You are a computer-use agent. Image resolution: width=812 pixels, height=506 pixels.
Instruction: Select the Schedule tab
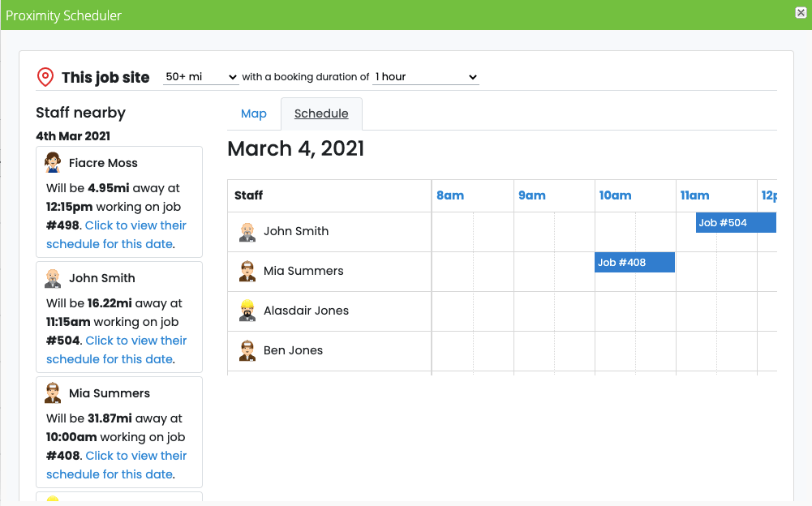321,114
